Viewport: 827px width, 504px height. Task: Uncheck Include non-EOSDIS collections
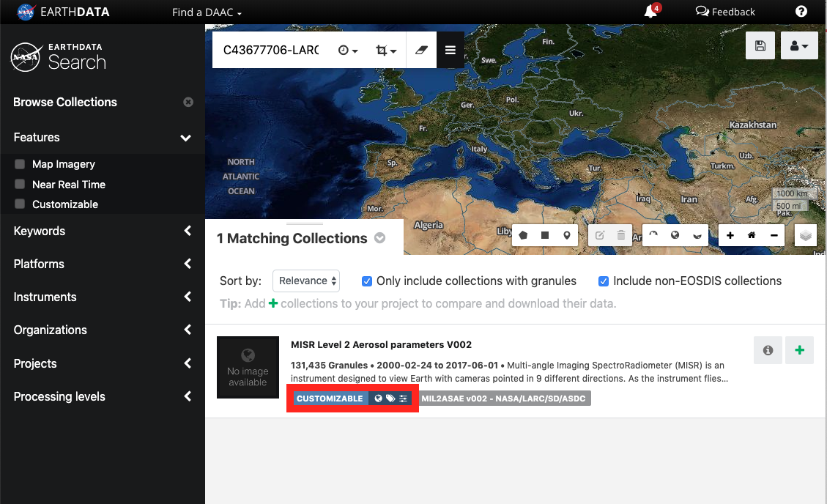(x=604, y=281)
